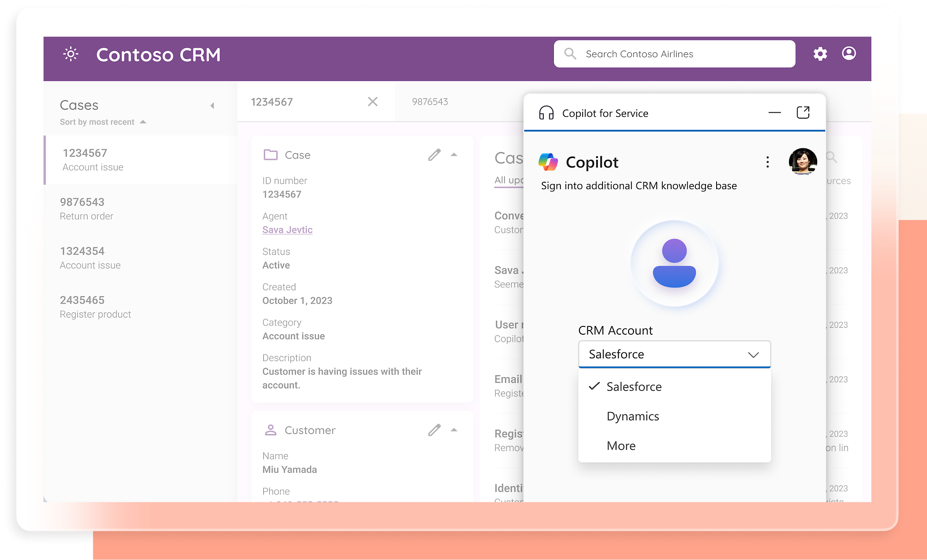Open case 1324354 Account issue

[140, 258]
